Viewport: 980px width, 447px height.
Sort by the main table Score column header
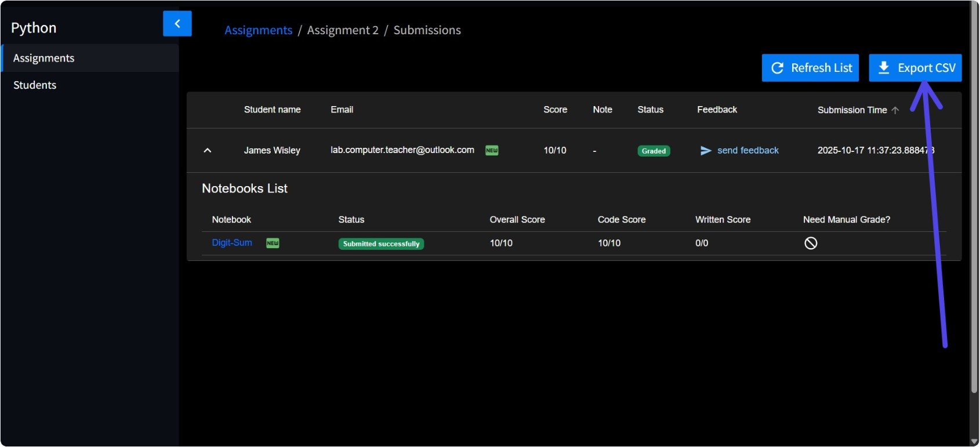click(x=555, y=110)
